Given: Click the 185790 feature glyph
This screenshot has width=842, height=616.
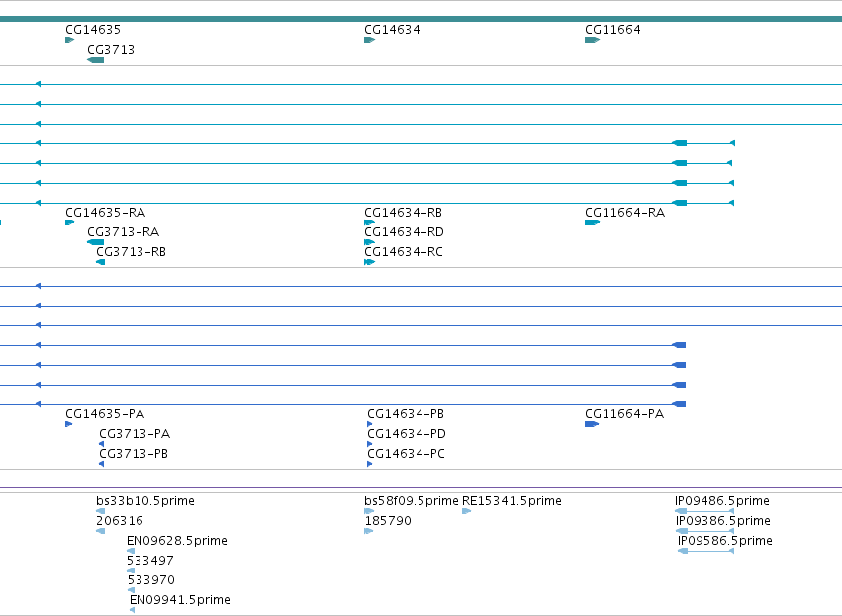Looking at the screenshot, I should 368,531.
